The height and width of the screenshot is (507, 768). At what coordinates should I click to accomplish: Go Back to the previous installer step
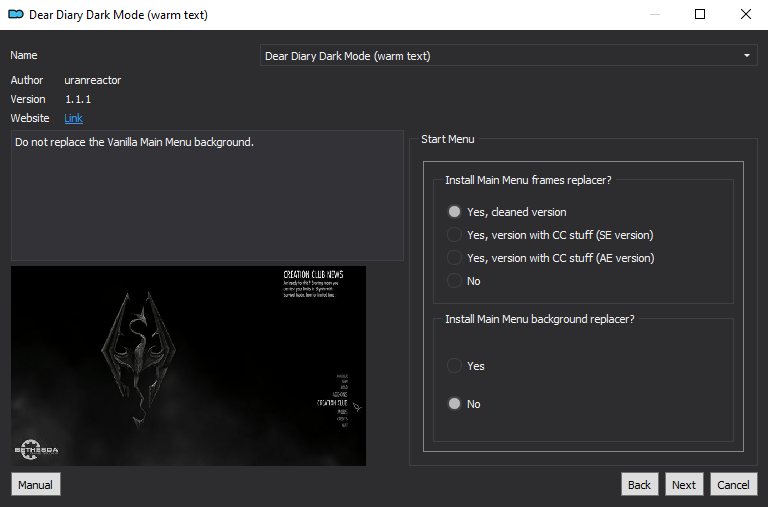(639, 484)
